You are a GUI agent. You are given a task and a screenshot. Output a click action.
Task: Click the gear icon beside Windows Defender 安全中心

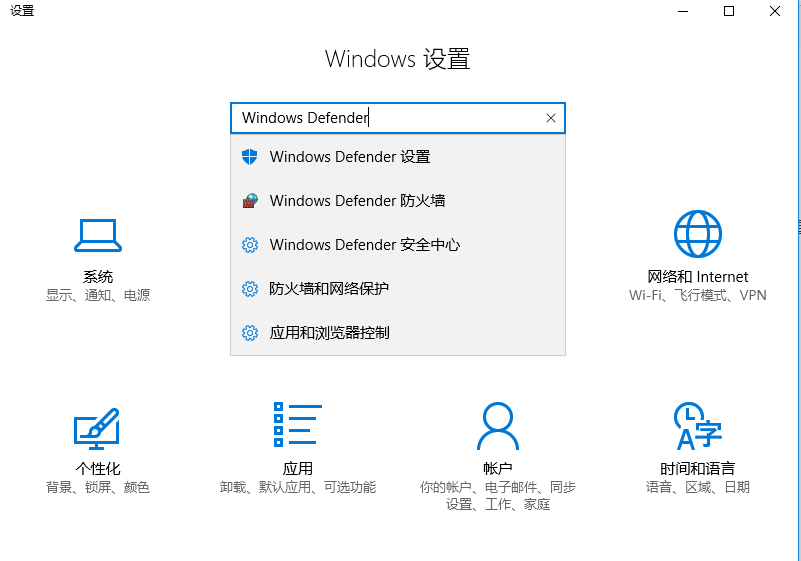(250, 245)
